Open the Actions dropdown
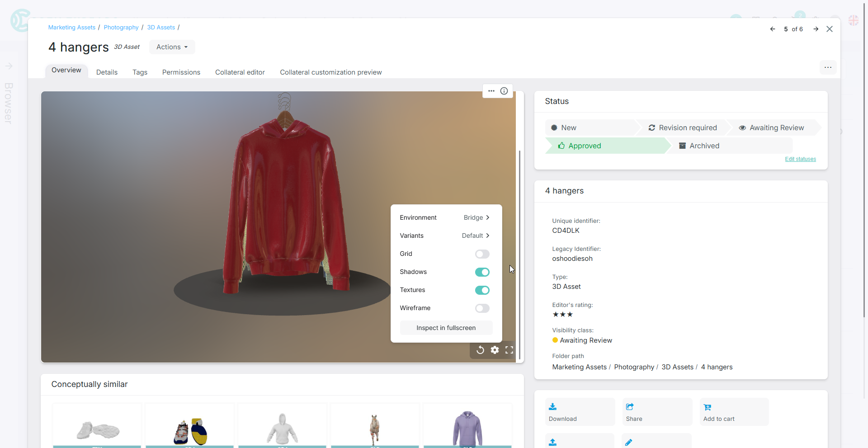868x448 pixels. (172, 47)
